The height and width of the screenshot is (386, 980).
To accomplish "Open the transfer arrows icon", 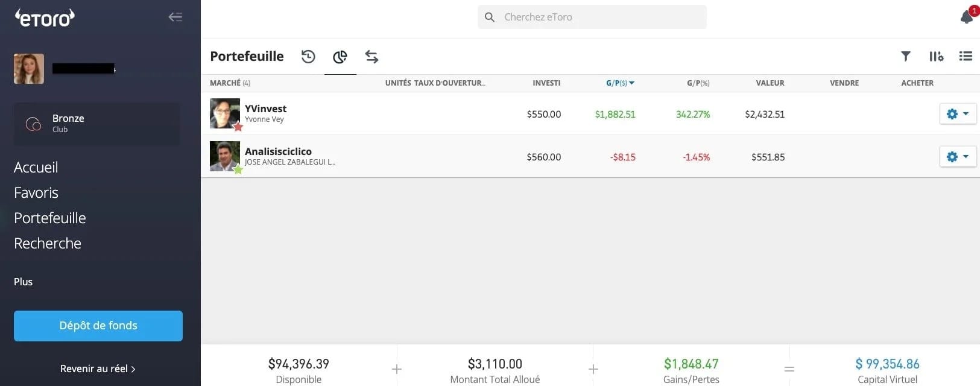I will [371, 57].
